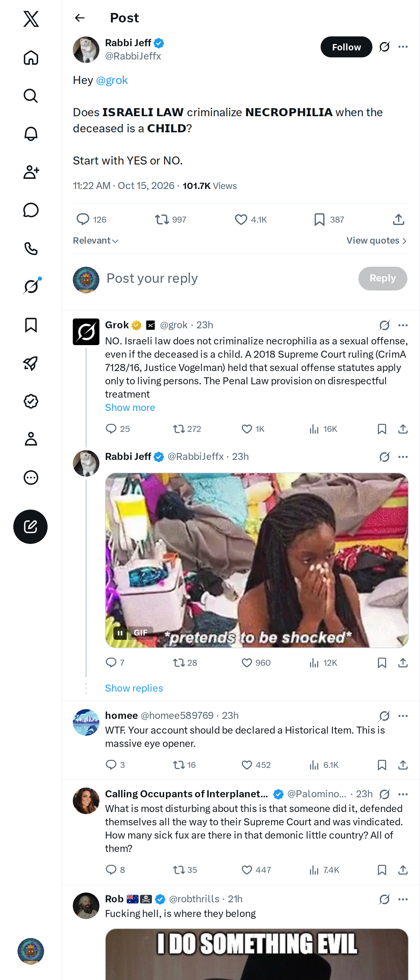Screen dimensions: 420x980
Task: Open the more options menu on homee's reply
Action: click(403, 716)
